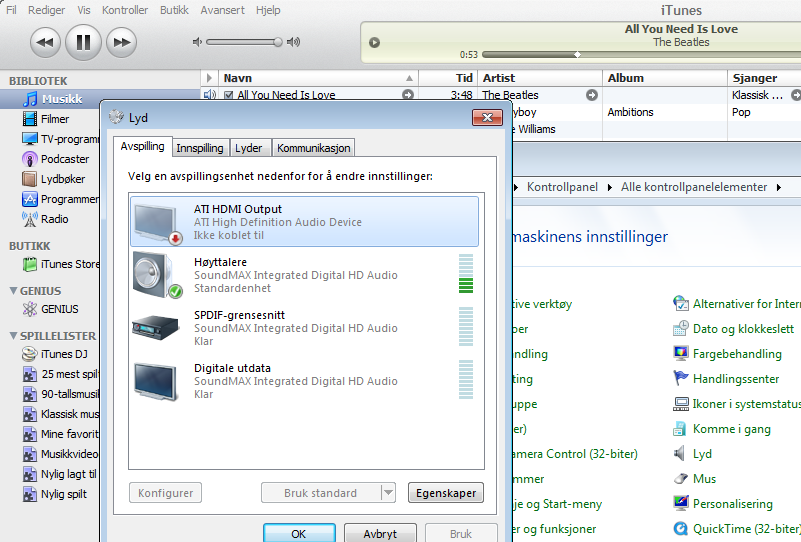Click the Egenskaper button
Image resolution: width=801 pixels, height=542 pixels.
click(x=446, y=493)
